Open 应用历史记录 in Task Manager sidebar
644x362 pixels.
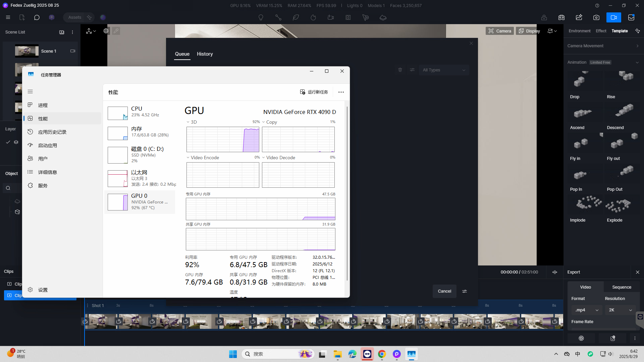62,132
